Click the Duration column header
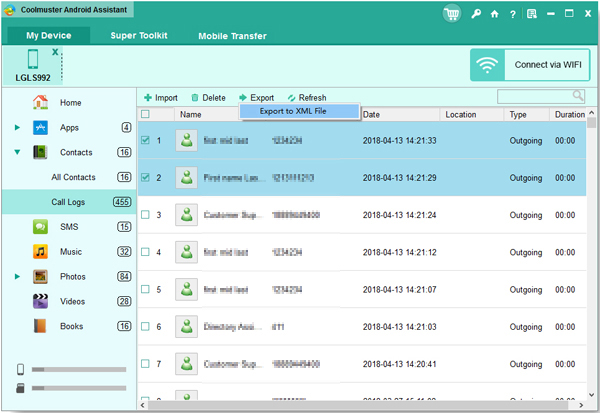 point(569,114)
